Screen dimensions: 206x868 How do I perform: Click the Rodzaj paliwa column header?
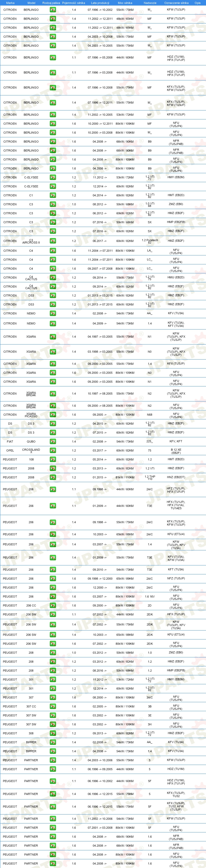pos(51,3)
